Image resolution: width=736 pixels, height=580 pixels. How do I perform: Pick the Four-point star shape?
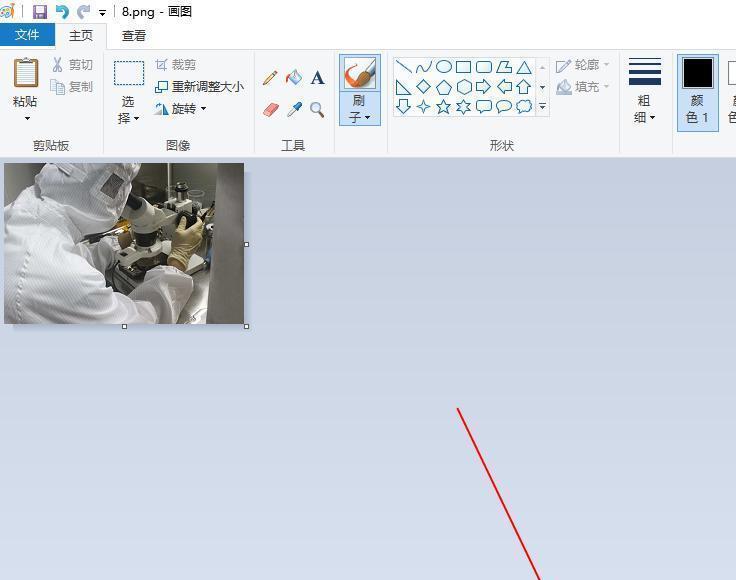tap(423, 107)
